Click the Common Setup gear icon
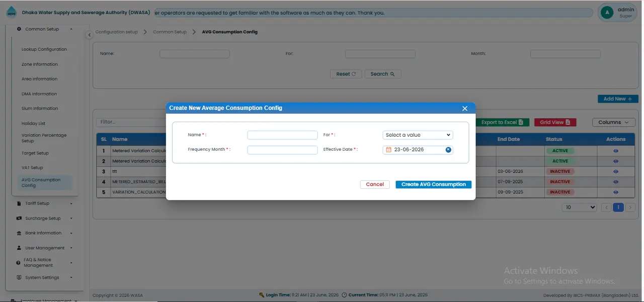This screenshot has height=302, width=644. click(x=19, y=29)
